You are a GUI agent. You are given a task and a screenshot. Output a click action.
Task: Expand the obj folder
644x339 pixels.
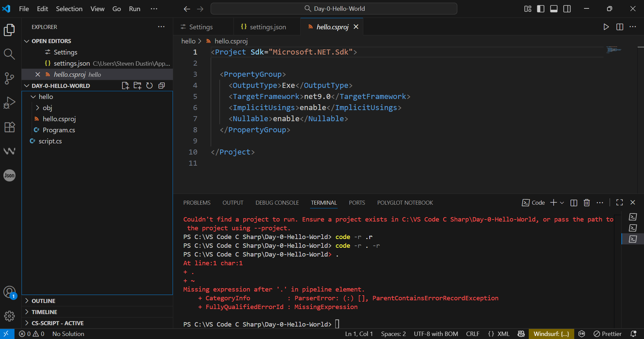tap(47, 108)
